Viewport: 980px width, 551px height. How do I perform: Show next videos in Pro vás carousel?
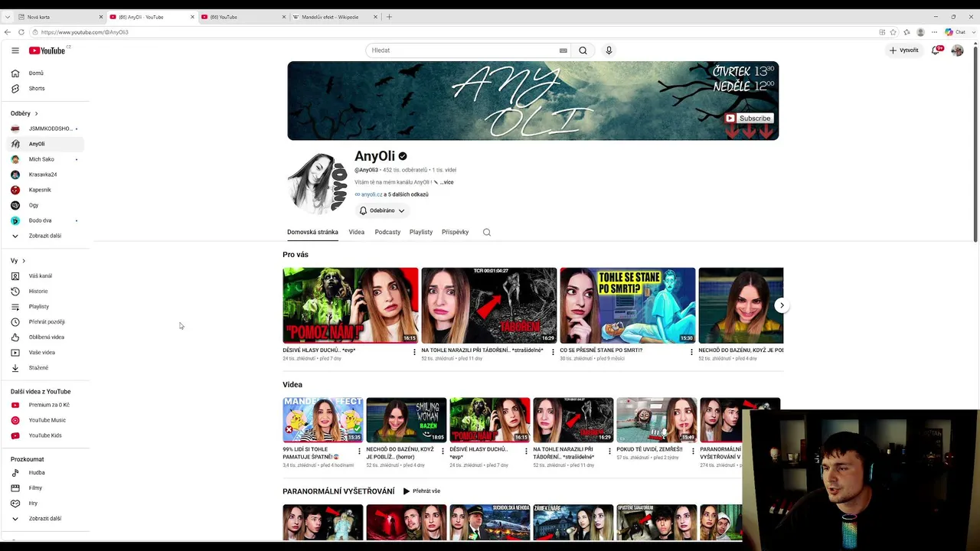click(x=782, y=305)
